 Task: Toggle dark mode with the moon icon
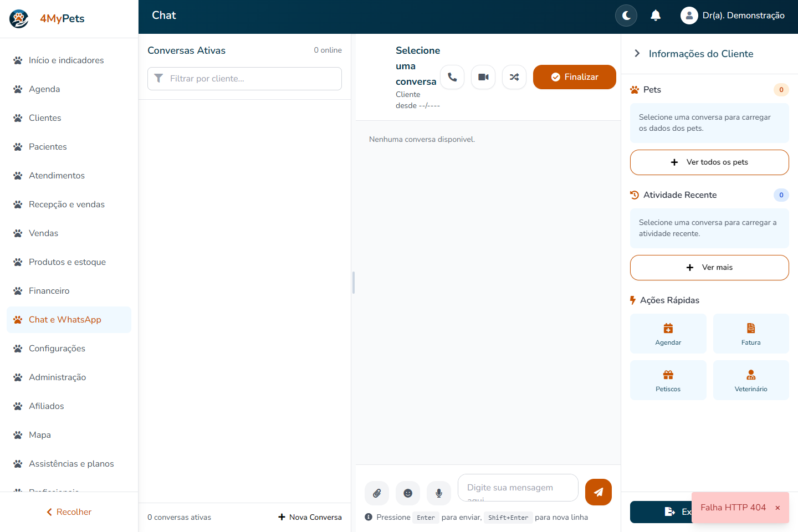pyautogui.click(x=626, y=16)
